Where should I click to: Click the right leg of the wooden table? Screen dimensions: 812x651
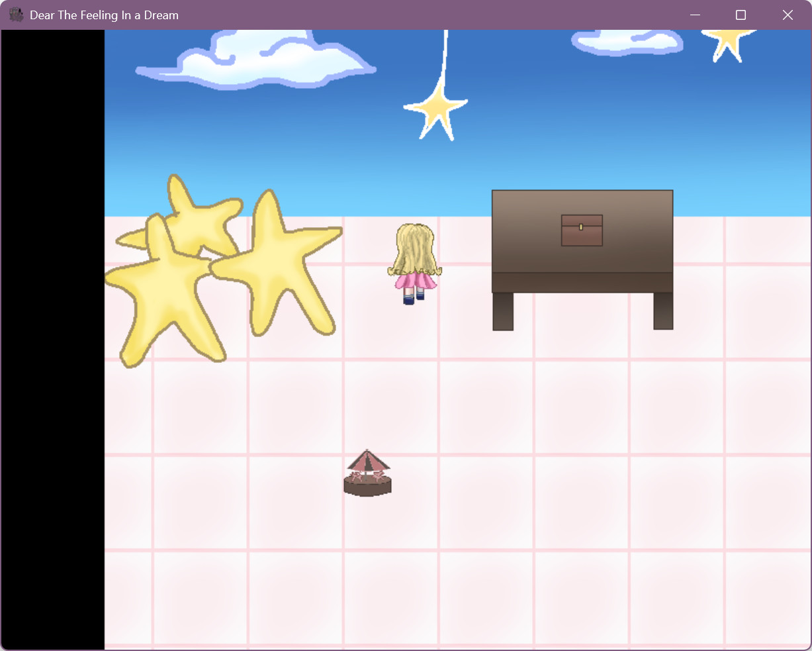click(663, 311)
